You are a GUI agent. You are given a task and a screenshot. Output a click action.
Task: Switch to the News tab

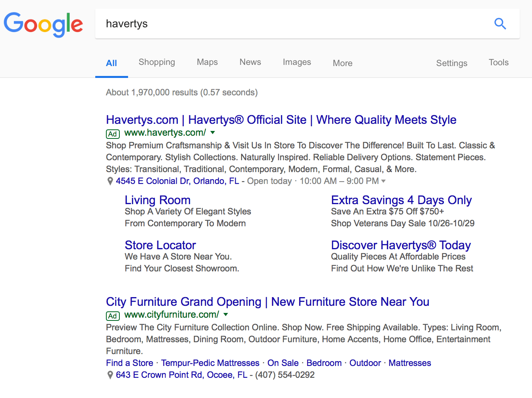coord(250,62)
